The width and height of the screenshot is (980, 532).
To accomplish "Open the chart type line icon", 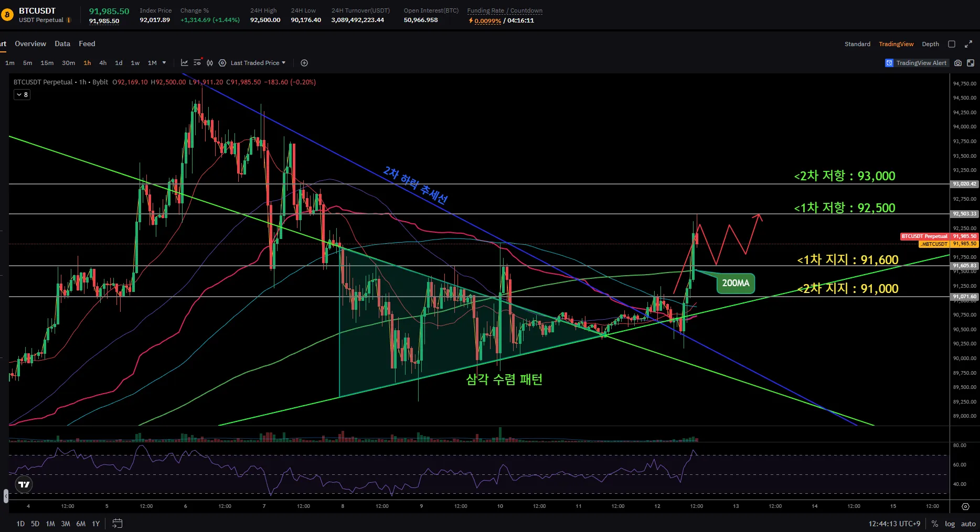I will point(185,63).
